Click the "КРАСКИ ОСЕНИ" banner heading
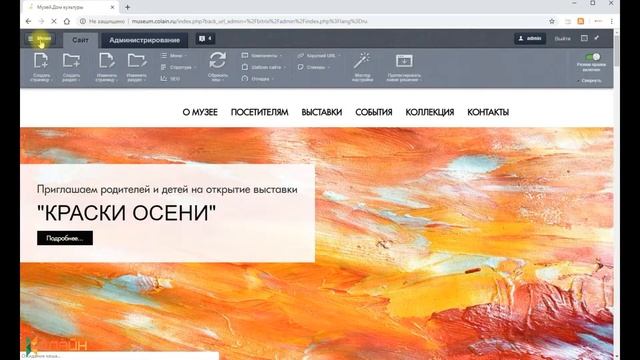640x360 pixels. pyautogui.click(x=127, y=213)
